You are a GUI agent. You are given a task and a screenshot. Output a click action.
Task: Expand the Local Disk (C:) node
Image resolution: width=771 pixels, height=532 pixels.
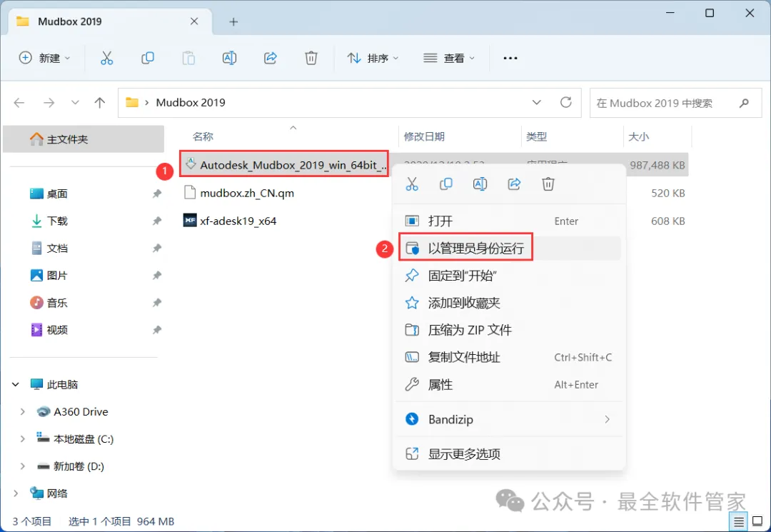(x=22, y=438)
